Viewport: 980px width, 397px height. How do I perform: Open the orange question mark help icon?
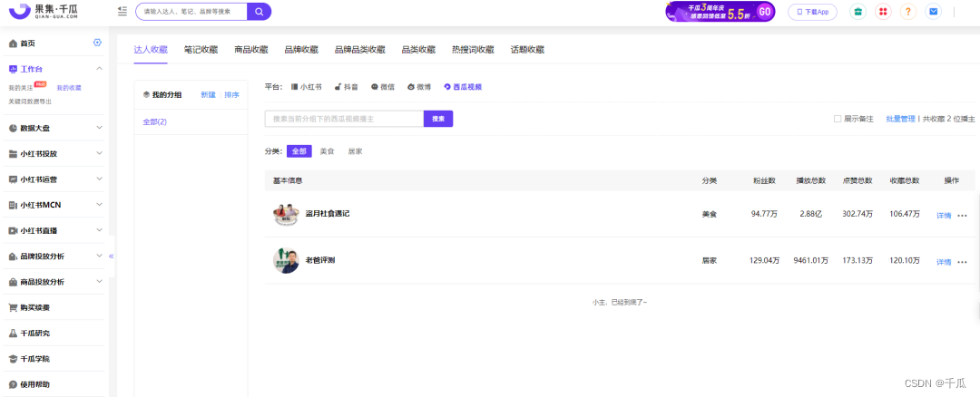coord(908,11)
